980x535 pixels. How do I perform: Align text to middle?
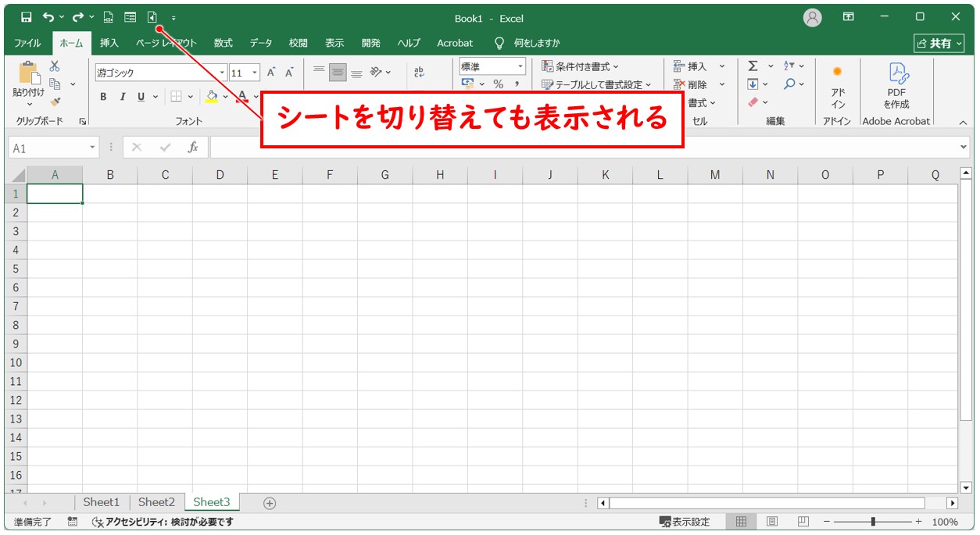click(338, 73)
